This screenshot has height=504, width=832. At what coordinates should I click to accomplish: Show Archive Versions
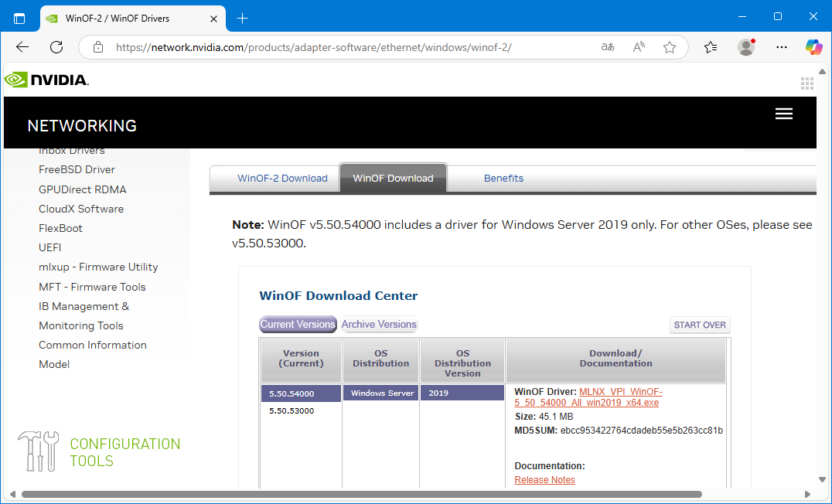[x=379, y=325]
